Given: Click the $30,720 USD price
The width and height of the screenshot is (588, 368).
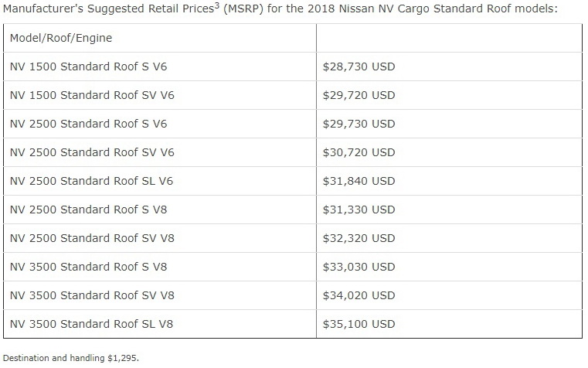Looking at the screenshot, I should click(x=359, y=152).
